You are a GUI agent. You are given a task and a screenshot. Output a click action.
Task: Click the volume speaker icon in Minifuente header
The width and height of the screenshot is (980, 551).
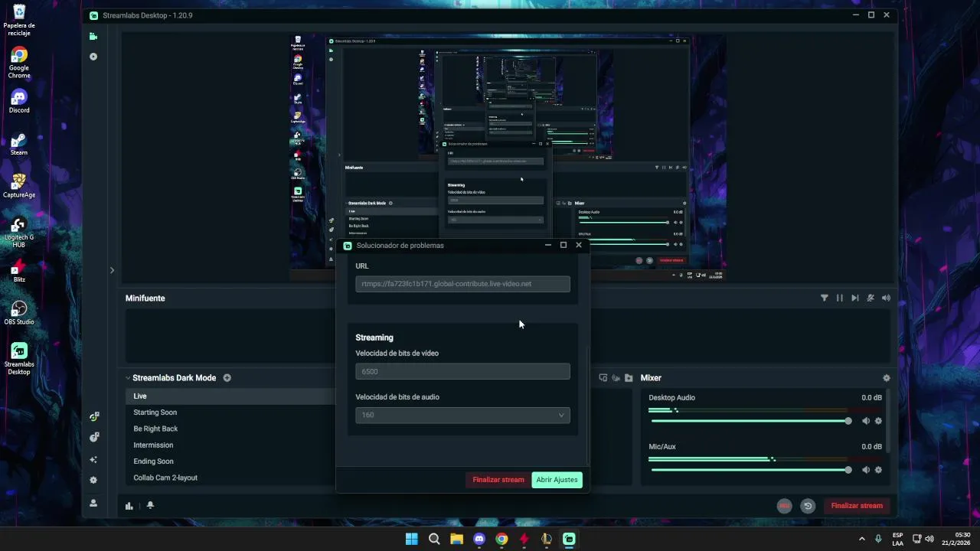click(x=886, y=298)
